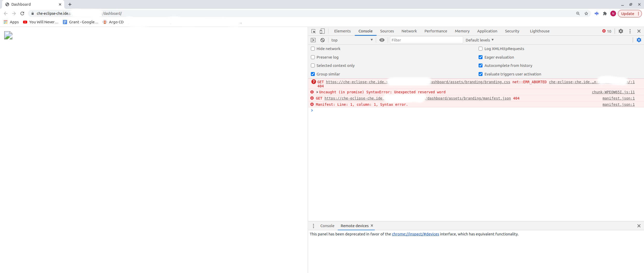The width and height of the screenshot is (644, 273).
Task: Switch to the Console drawer tab
Action: pos(327,226)
